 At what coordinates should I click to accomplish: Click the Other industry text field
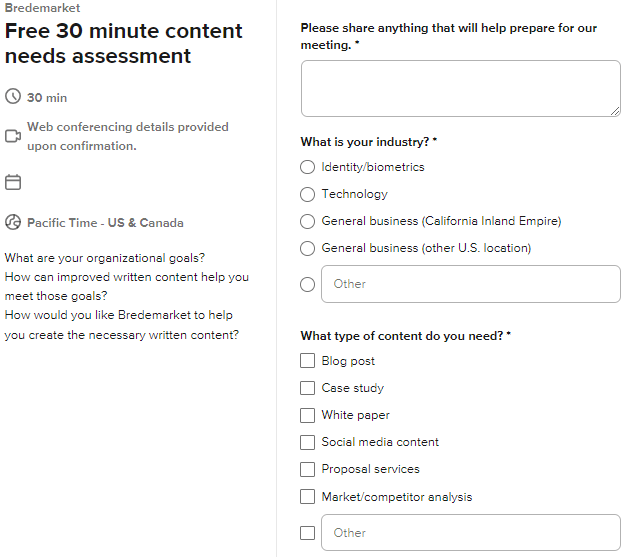coord(470,284)
